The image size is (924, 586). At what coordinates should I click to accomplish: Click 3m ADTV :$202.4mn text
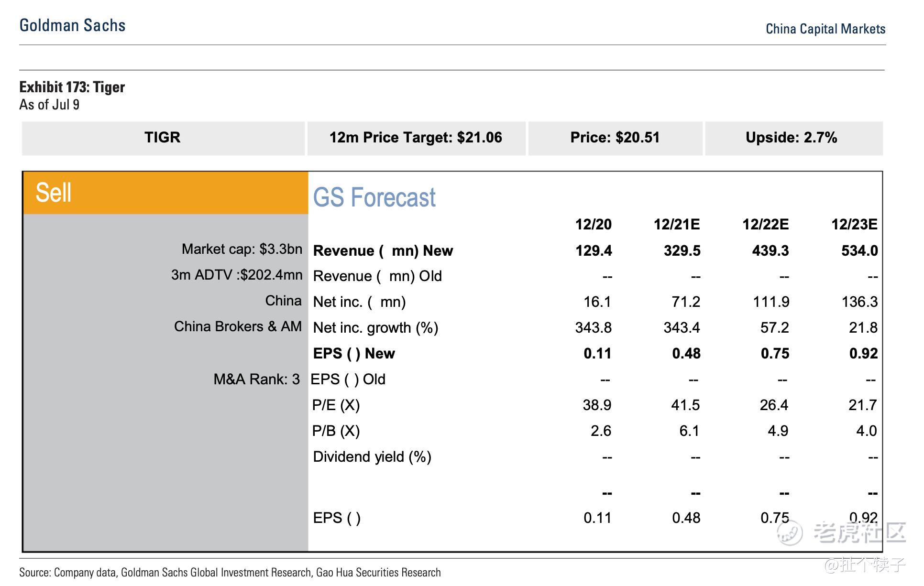click(237, 275)
